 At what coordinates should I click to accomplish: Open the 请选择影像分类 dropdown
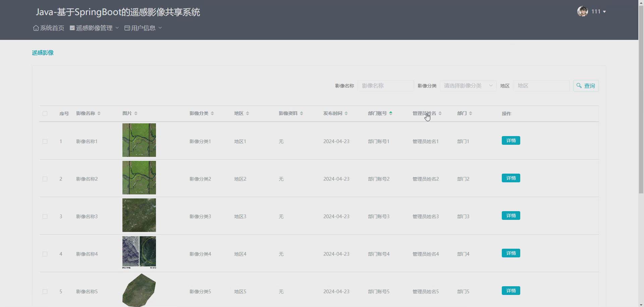coord(468,85)
